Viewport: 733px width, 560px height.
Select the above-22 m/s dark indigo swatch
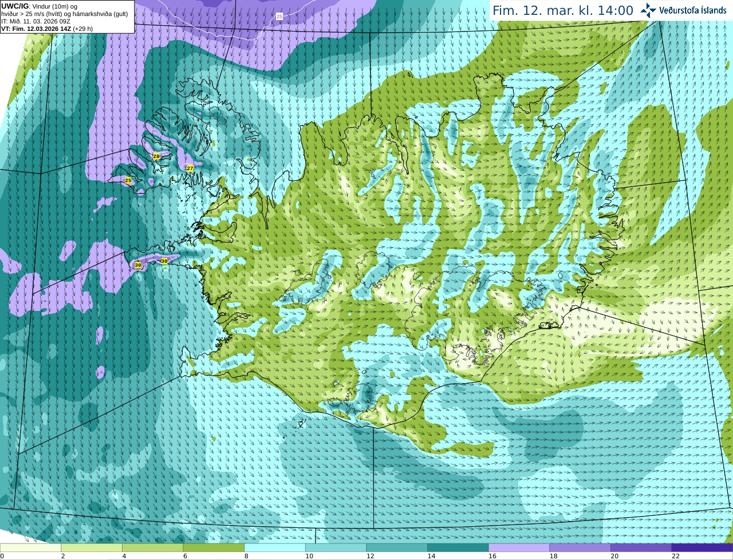702,548
